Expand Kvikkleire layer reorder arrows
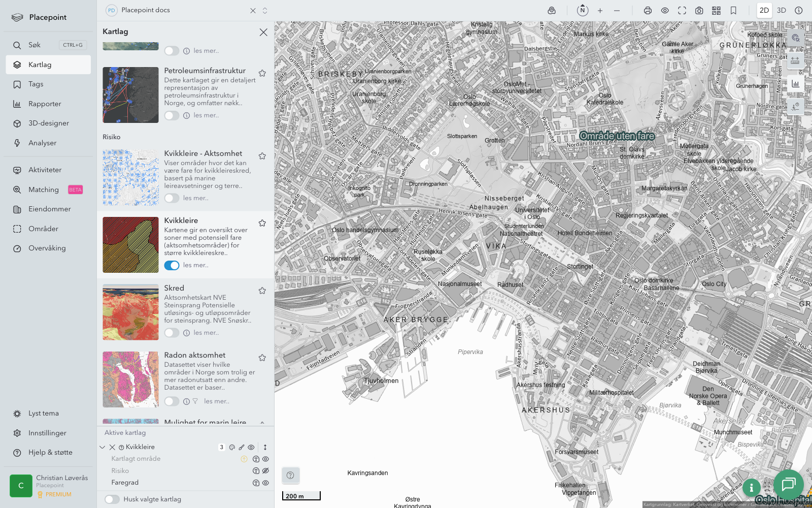This screenshot has height=508, width=812. pyautogui.click(x=265, y=448)
